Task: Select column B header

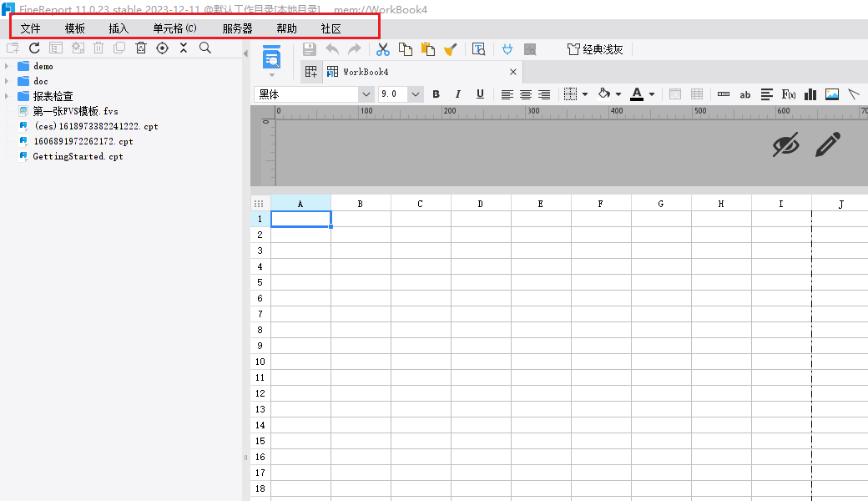Action: [361, 204]
